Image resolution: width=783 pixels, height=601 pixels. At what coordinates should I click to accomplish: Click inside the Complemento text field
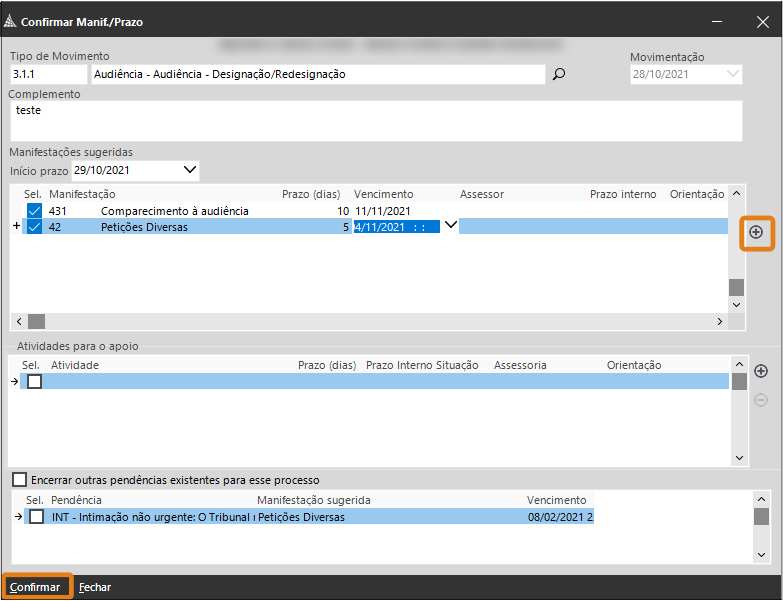[x=375, y=121]
